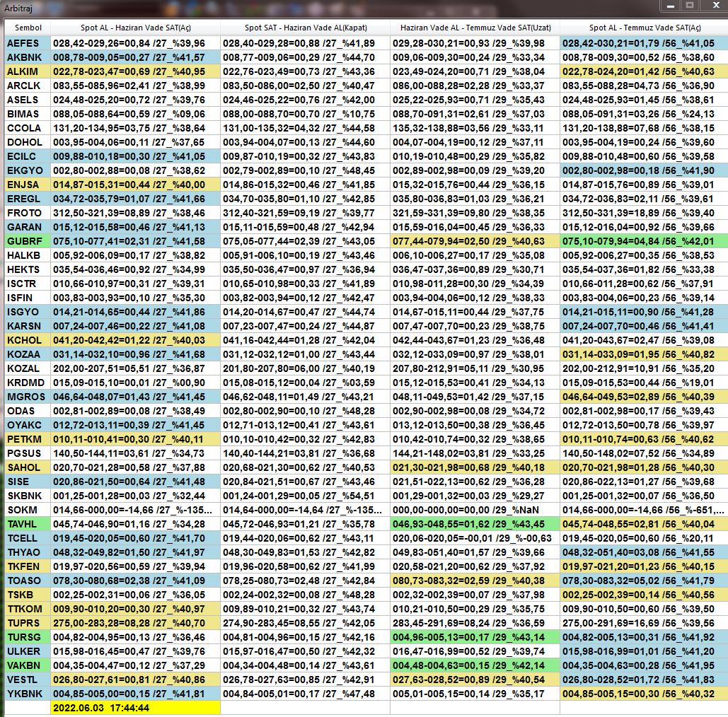Select the ISCTR symbol cell
This screenshot has width=728, height=717.
(28, 284)
